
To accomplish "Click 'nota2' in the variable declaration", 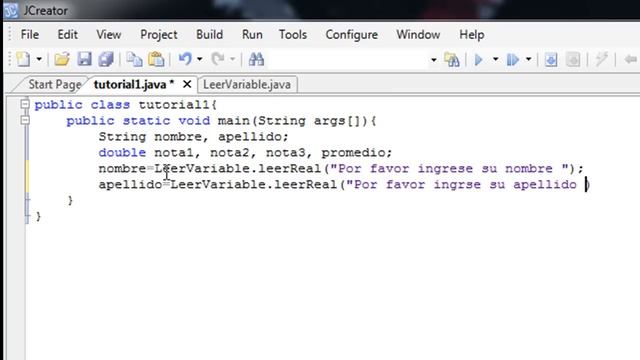I will 229,153.
